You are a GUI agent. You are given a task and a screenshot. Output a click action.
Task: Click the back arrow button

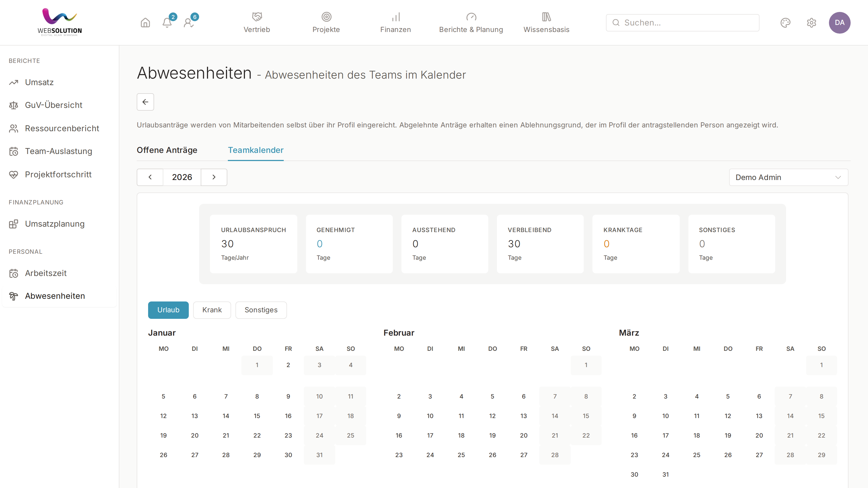(x=145, y=102)
